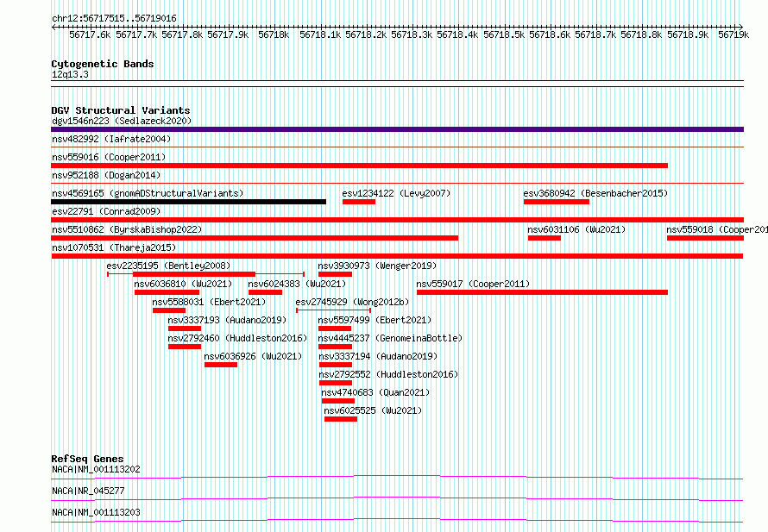This screenshot has width=768, height=532.
Task: Open the nsv482992 (Iafrate2004) variant
Action: point(111,139)
